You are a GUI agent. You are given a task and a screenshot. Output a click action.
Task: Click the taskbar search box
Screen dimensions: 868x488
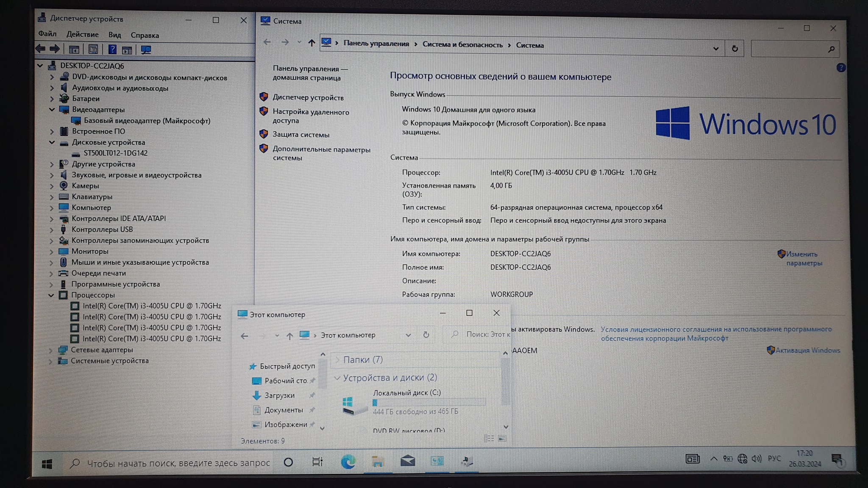pos(178,463)
